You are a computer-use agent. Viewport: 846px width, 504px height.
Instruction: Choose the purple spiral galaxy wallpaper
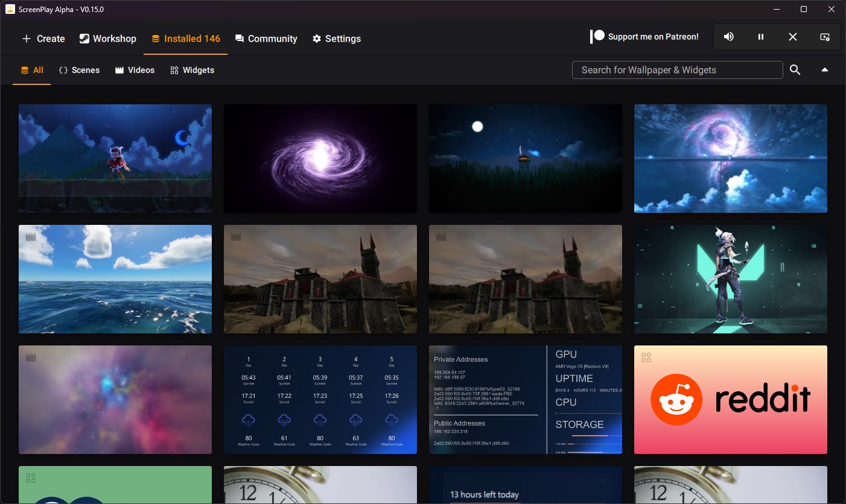coord(320,158)
